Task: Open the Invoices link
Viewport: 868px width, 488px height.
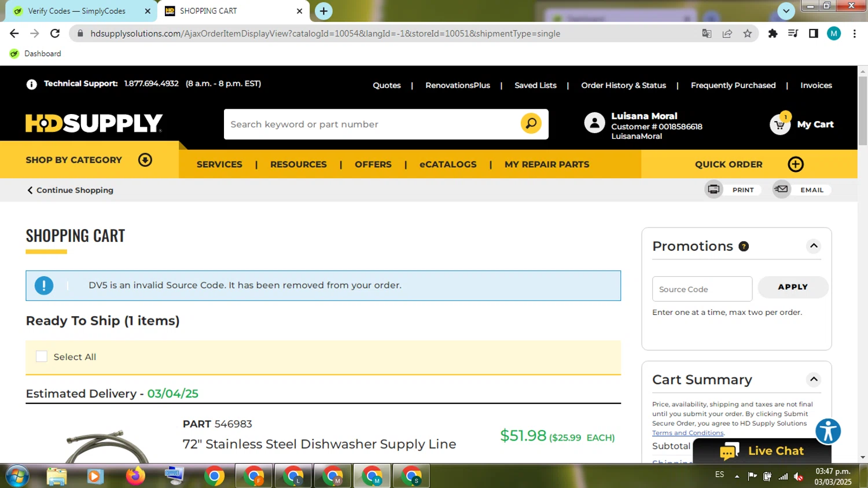Action: tap(816, 85)
